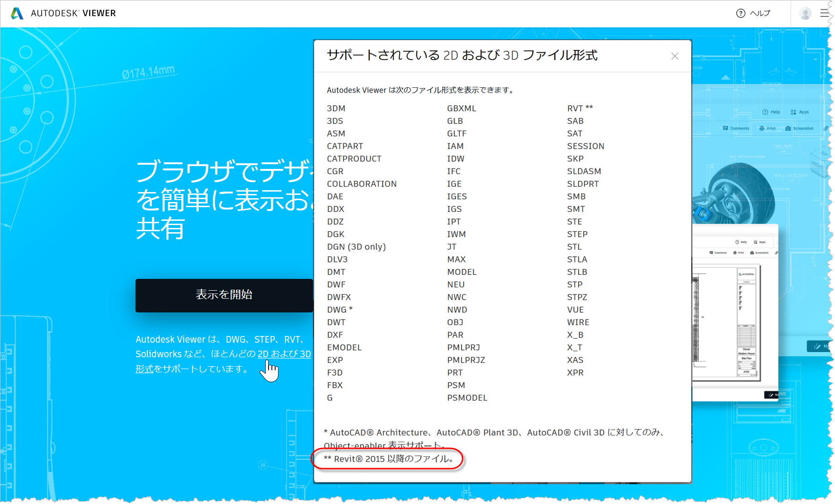Select the SLDASM format entry
This screenshot has width=835, height=504.
click(584, 172)
